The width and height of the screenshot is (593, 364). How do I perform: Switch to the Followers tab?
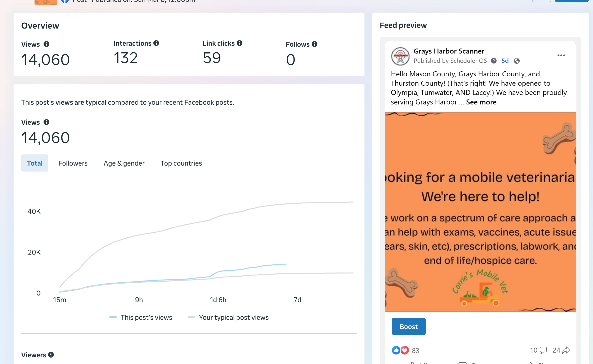(73, 163)
